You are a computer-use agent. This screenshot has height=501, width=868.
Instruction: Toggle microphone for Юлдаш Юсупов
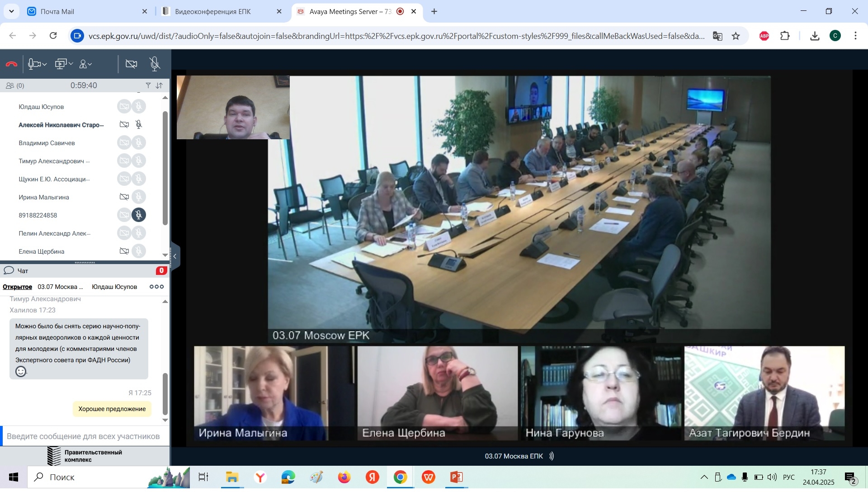click(x=139, y=107)
